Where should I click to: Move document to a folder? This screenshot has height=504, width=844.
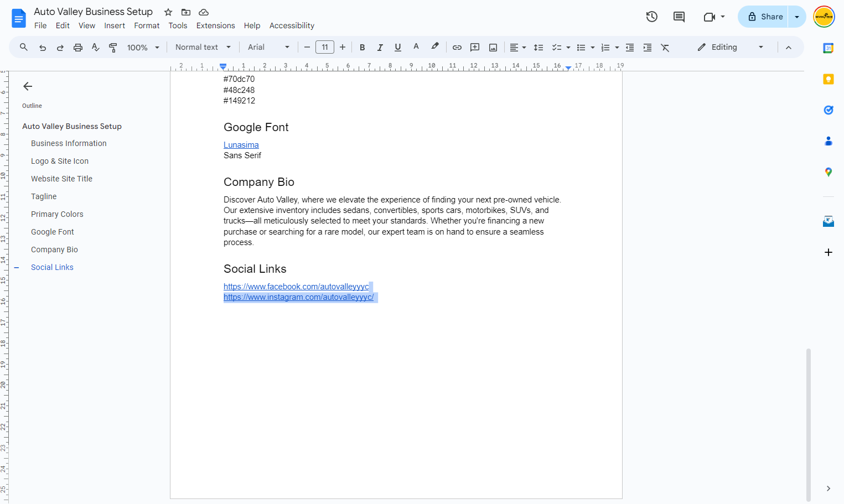(x=186, y=12)
